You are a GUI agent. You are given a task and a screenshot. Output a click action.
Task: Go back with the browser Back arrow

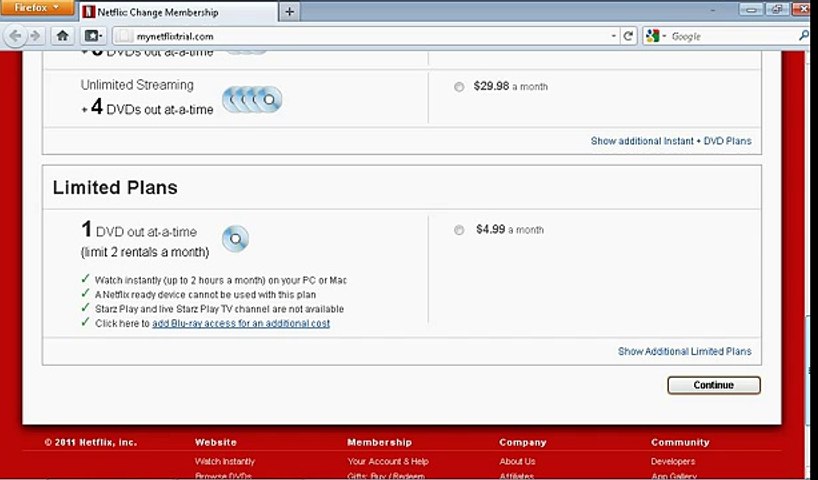tap(15, 36)
